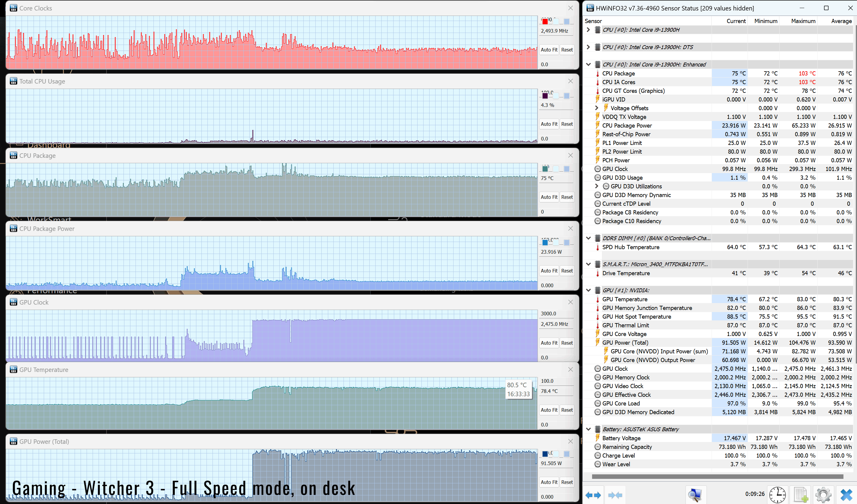Click the Current column header

(x=729, y=21)
